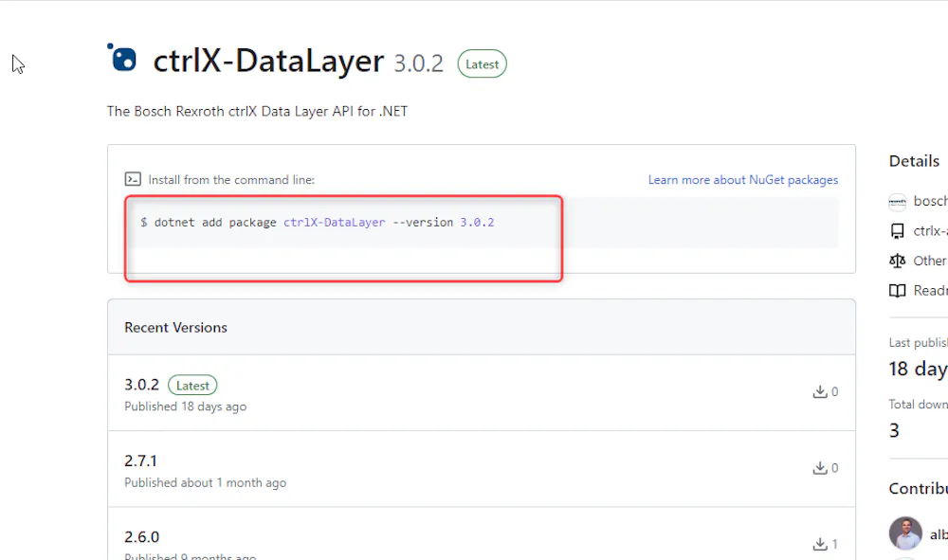Click the Latest badge in Recent Versions
Screen dimensions: 948x560
click(x=192, y=386)
